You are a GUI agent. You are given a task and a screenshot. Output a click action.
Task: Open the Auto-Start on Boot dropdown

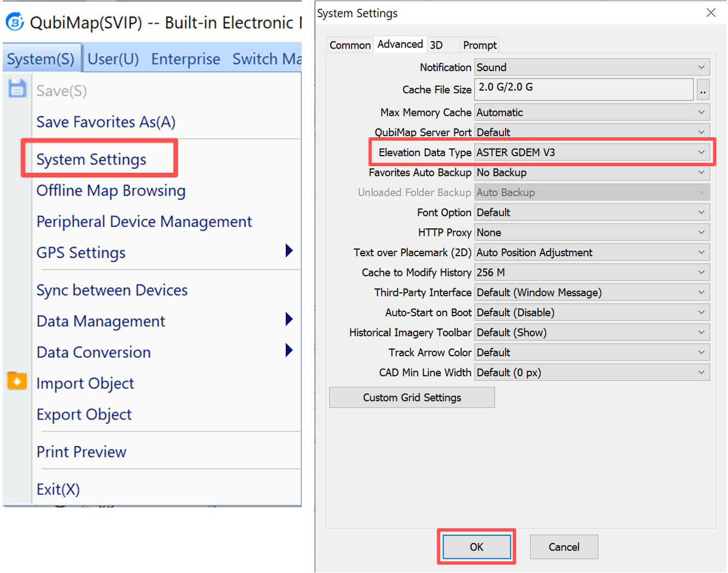(x=592, y=312)
